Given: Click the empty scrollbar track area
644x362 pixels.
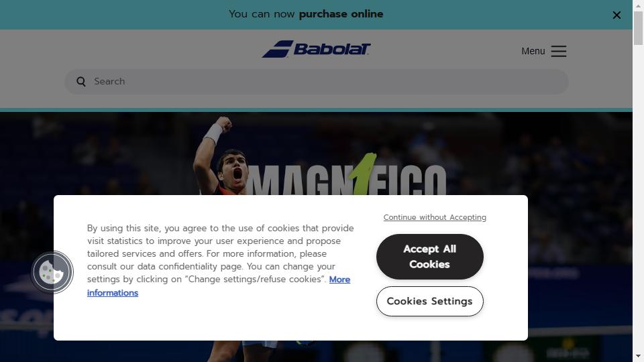Looking at the screenshot, I should tap(638, 197).
